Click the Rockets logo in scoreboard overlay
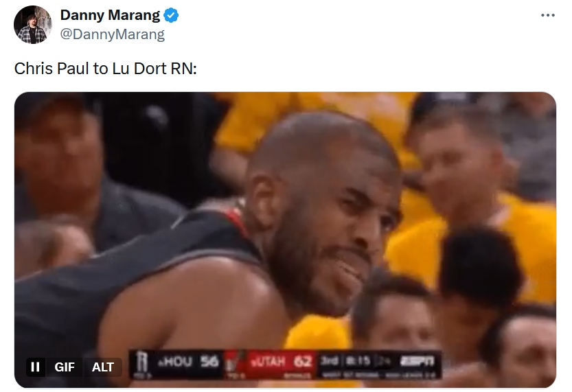The image size is (572, 392). coord(141,363)
